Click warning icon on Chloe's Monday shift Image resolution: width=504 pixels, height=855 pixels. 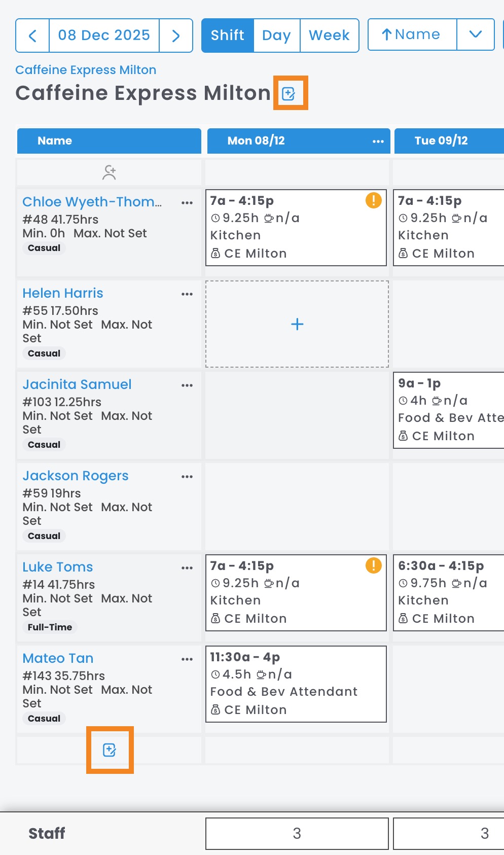(373, 200)
